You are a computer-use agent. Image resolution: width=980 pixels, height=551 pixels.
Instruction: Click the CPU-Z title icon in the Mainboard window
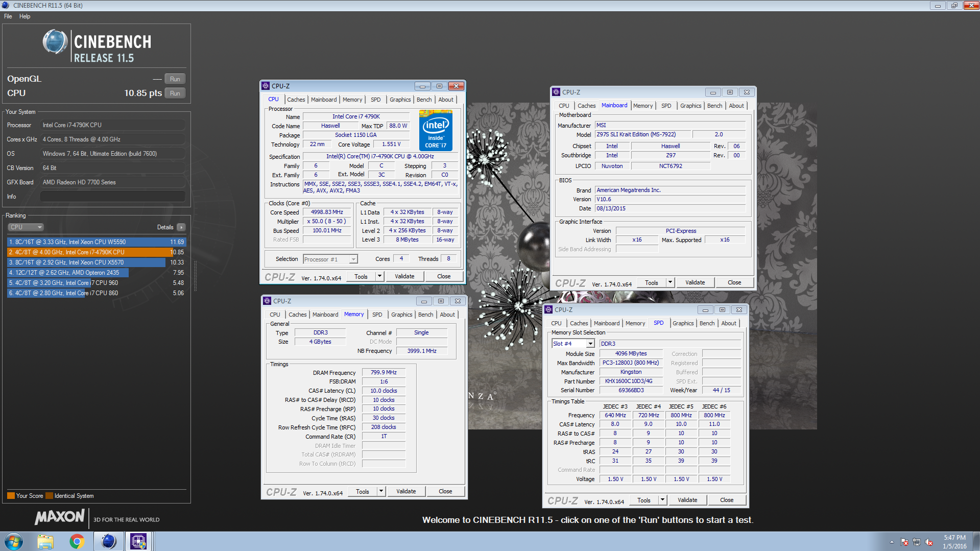click(556, 92)
